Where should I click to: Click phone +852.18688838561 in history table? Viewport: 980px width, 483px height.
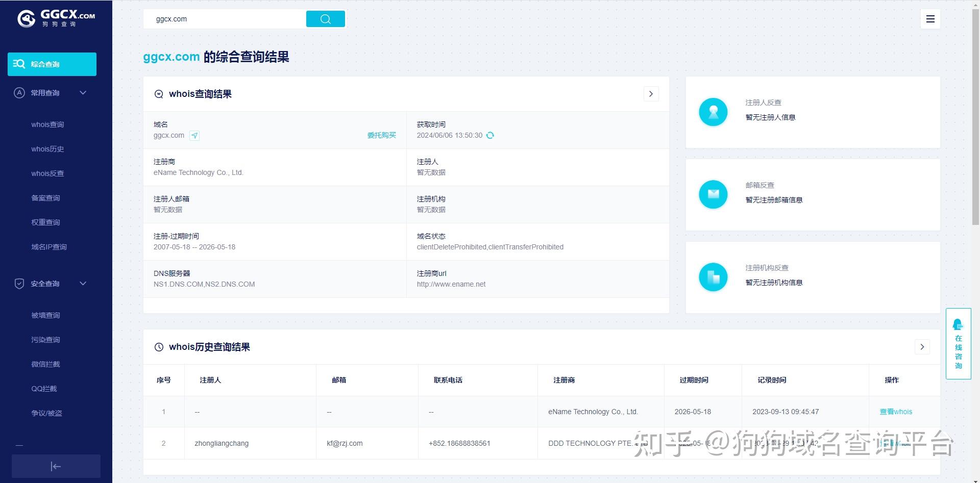click(459, 443)
